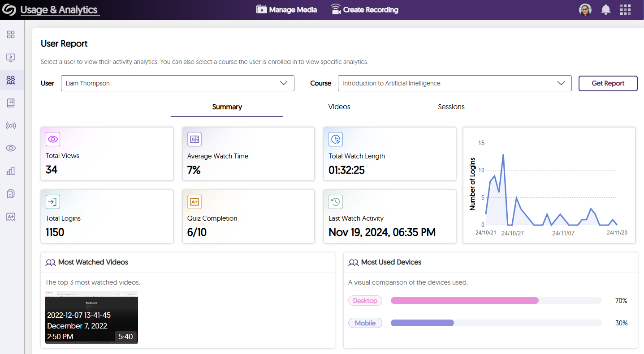Open the December 7 2022 video thumbnail
644x354 pixels.
click(x=91, y=317)
